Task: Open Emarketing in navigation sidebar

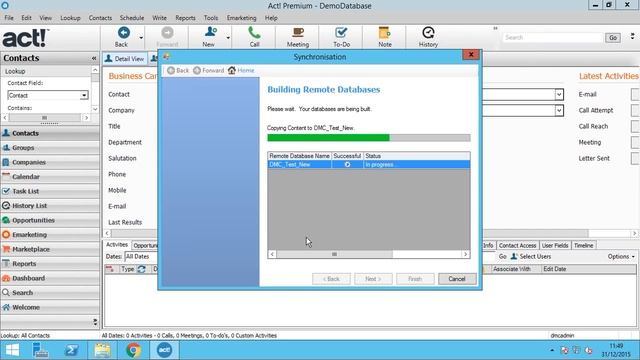Action: 50,235
